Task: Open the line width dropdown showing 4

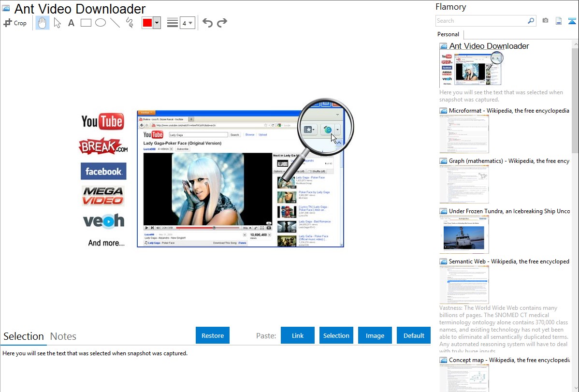Action: [187, 23]
